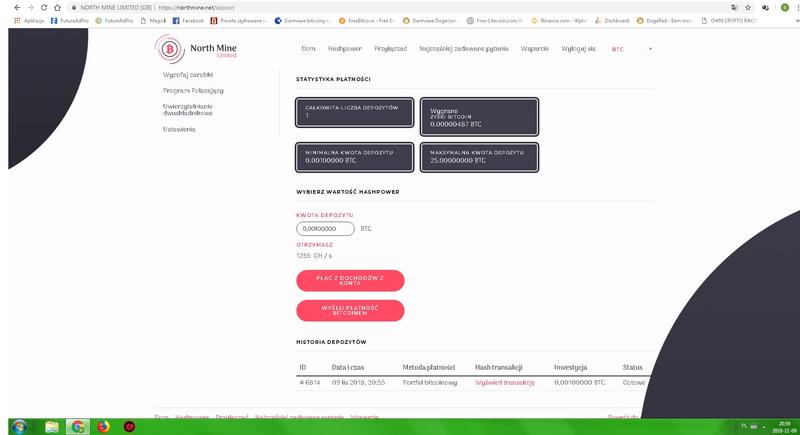
Task: Open Najczęściej zadawane pytania menu item
Action: point(464,49)
